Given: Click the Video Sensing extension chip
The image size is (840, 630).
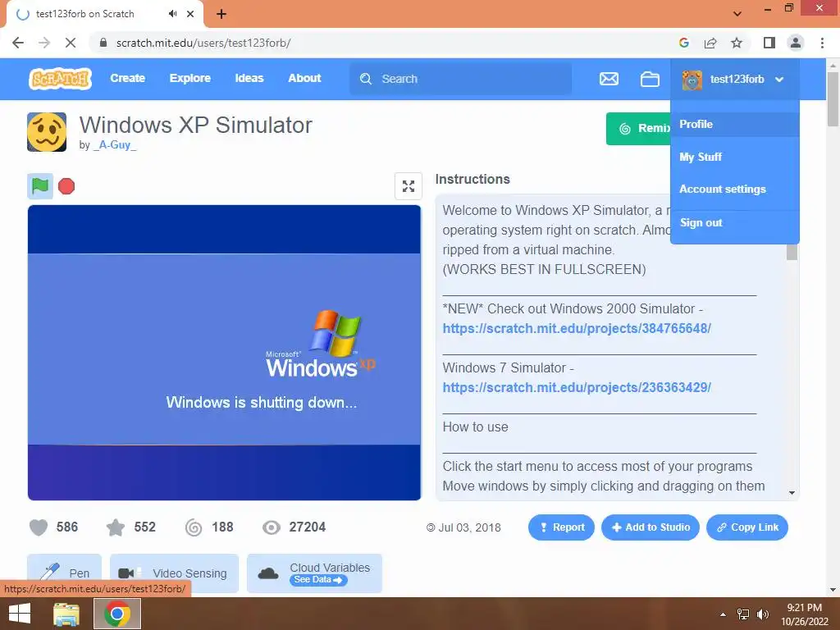Looking at the screenshot, I should pos(174,573).
